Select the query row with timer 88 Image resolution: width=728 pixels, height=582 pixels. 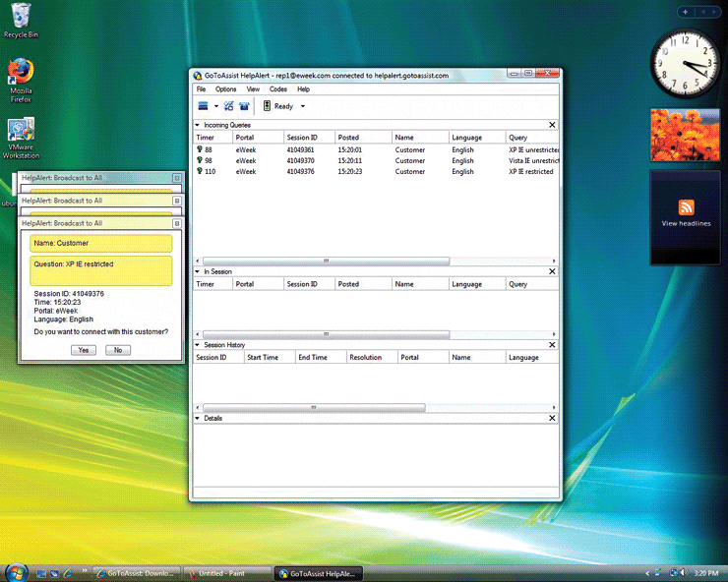[376, 149]
